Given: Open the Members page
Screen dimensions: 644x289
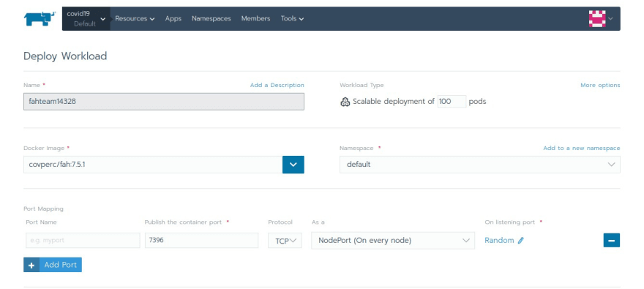Looking at the screenshot, I should coord(255,18).
